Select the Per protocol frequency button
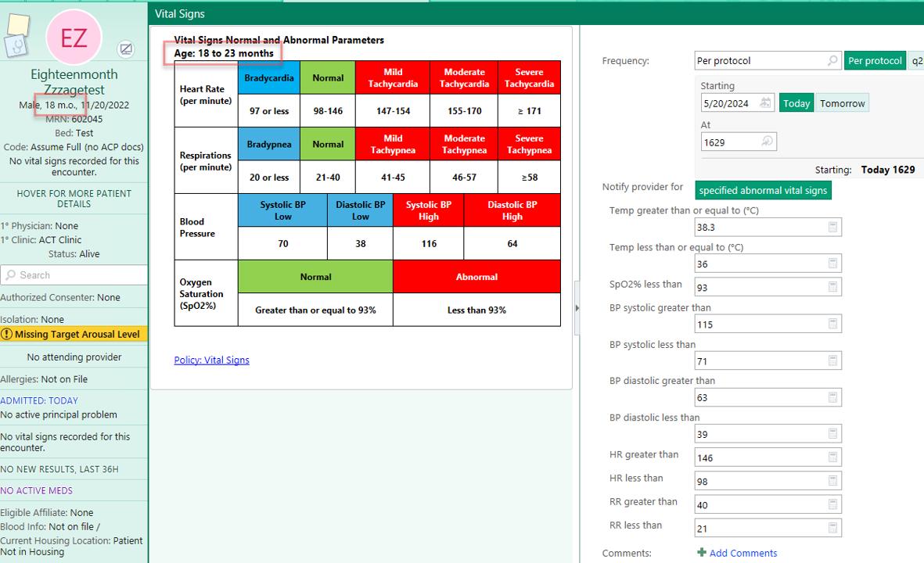Image resolution: width=924 pixels, height=563 pixels. click(x=875, y=61)
